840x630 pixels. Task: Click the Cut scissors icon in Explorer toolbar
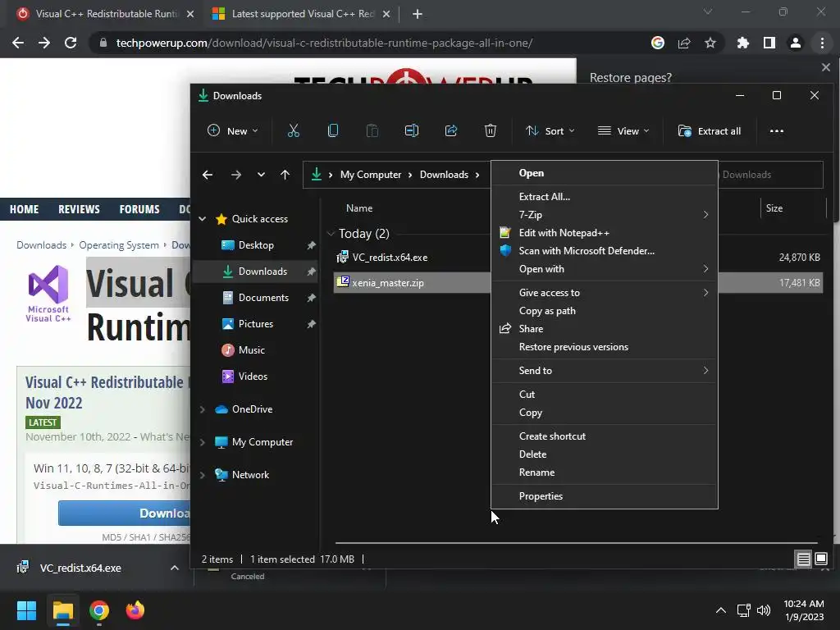pyautogui.click(x=294, y=130)
